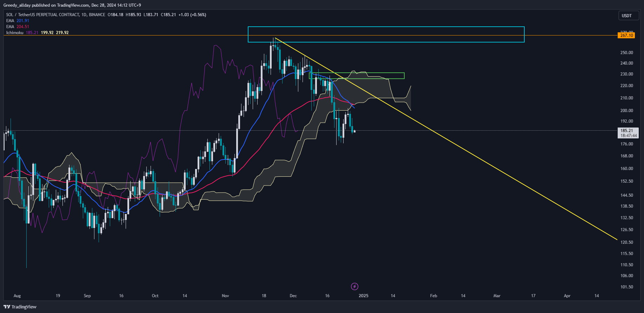644x313 pixels.
Task: Click the Ichimoku indicator legend label
Action: point(15,33)
